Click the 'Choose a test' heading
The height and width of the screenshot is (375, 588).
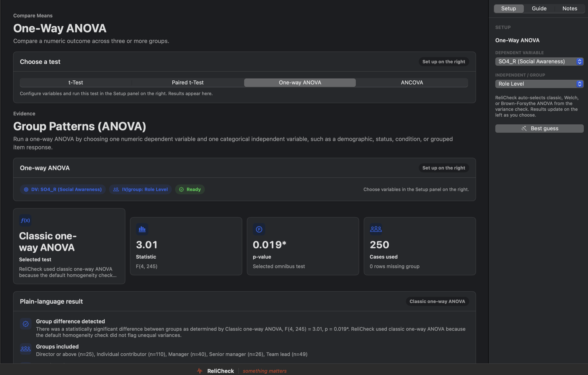(40, 62)
